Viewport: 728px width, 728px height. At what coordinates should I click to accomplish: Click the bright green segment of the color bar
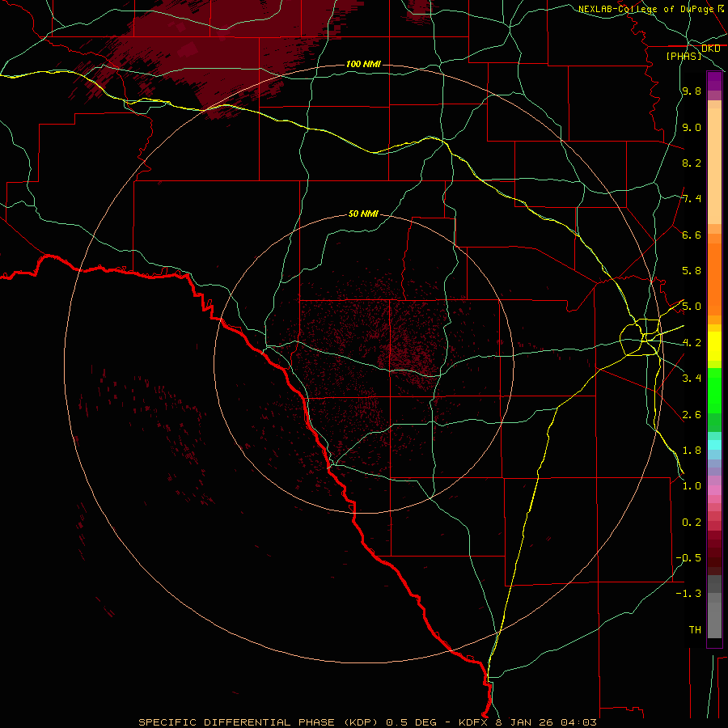click(x=714, y=390)
